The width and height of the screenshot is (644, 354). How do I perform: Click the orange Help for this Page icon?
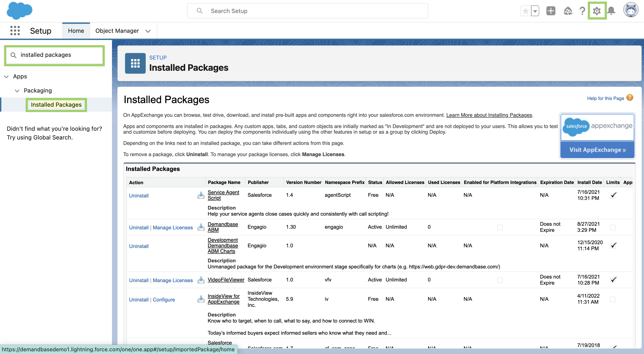[630, 98]
